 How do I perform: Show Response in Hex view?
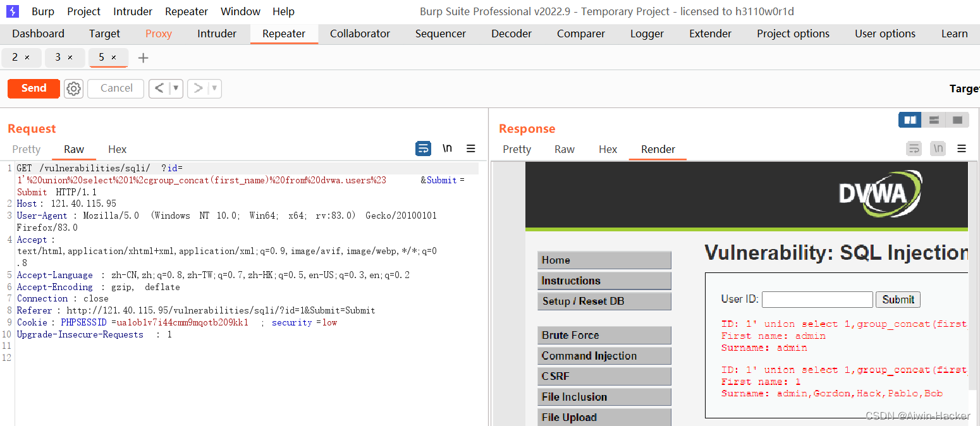coord(608,149)
